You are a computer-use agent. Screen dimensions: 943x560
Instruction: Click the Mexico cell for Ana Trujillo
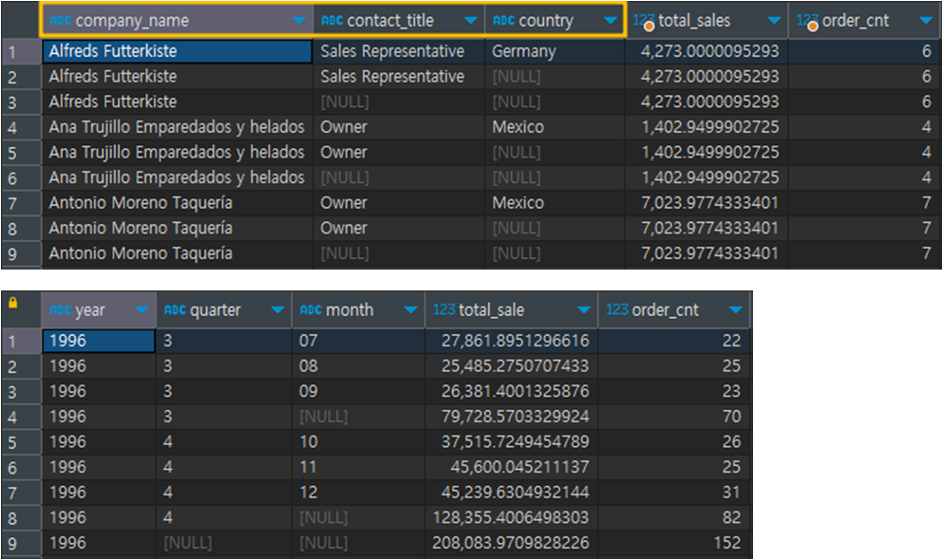(x=555, y=127)
